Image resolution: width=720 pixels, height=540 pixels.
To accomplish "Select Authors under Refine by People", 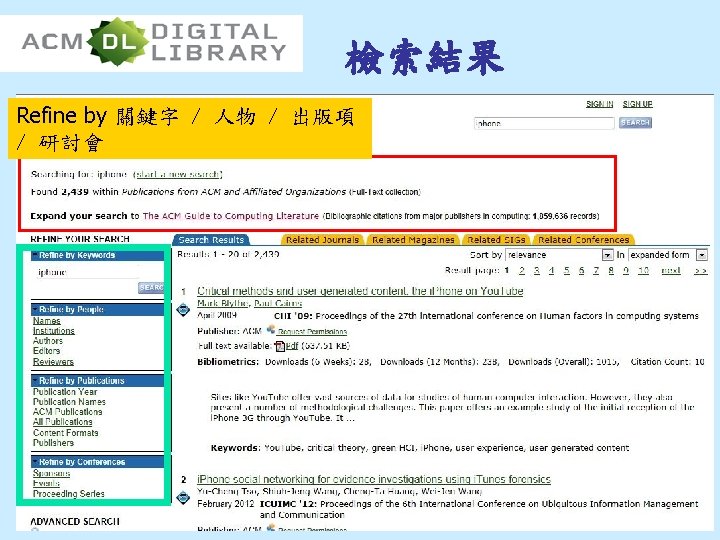I will [48, 341].
